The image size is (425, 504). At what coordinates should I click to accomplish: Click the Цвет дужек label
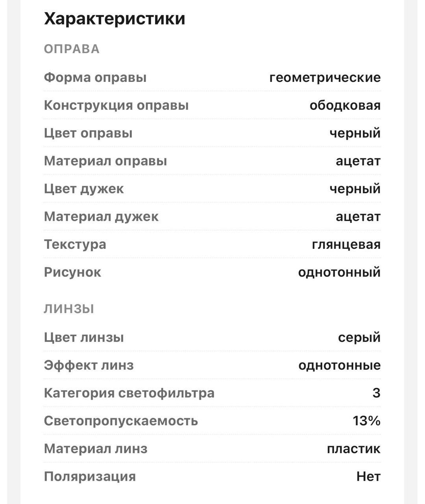point(84,189)
